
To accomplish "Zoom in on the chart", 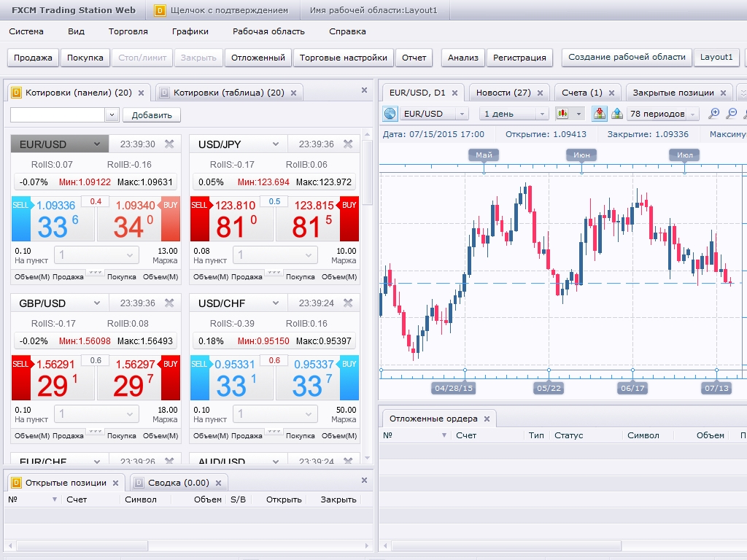I will click(x=714, y=114).
